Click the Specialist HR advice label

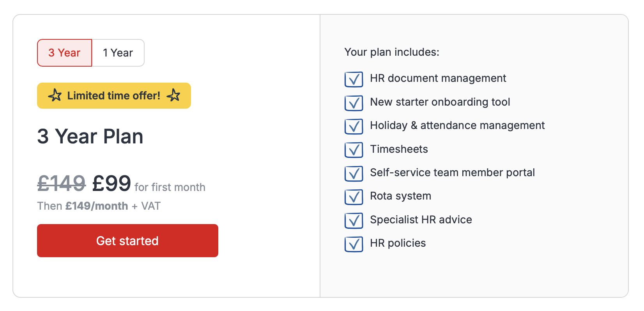(421, 220)
